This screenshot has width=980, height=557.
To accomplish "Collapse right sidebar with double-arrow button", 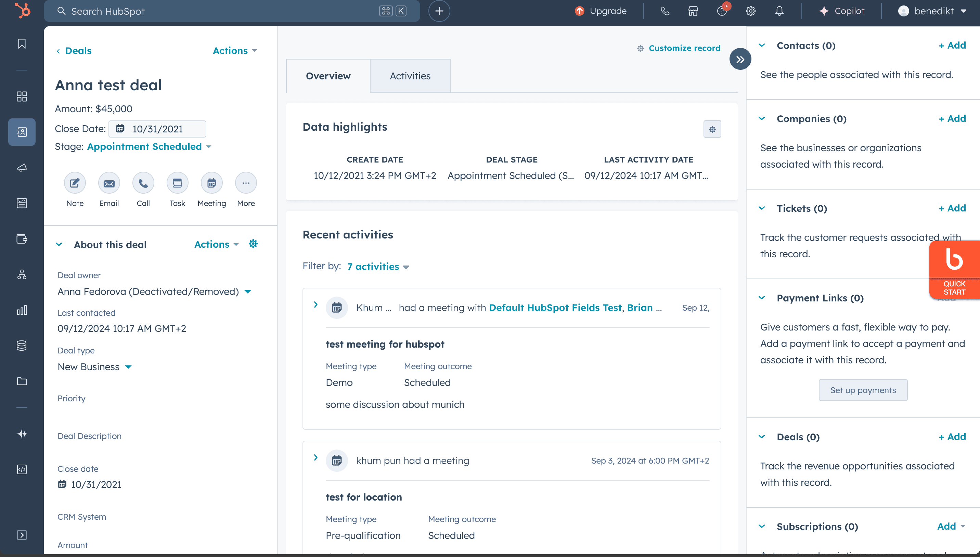I will (x=740, y=59).
